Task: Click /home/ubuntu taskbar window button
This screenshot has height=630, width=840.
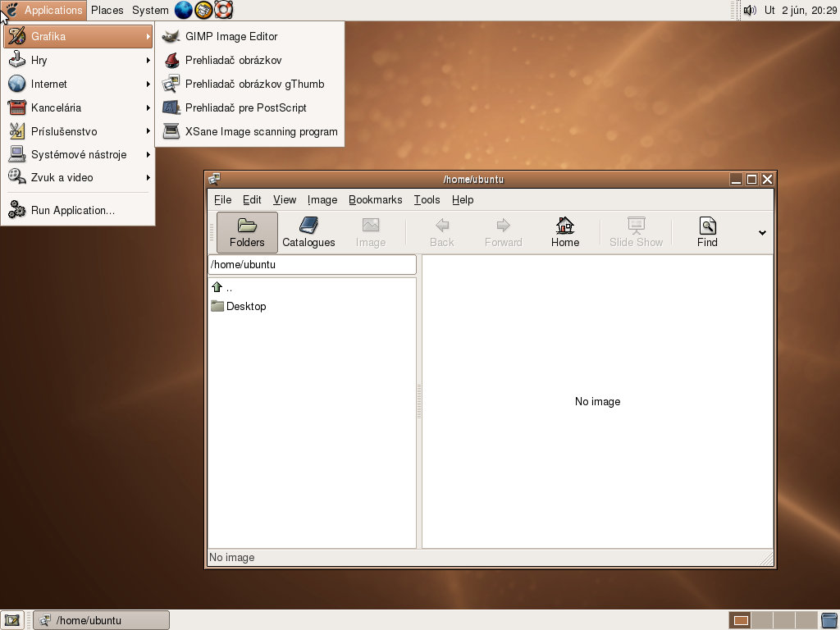Action: [x=101, y=620]
